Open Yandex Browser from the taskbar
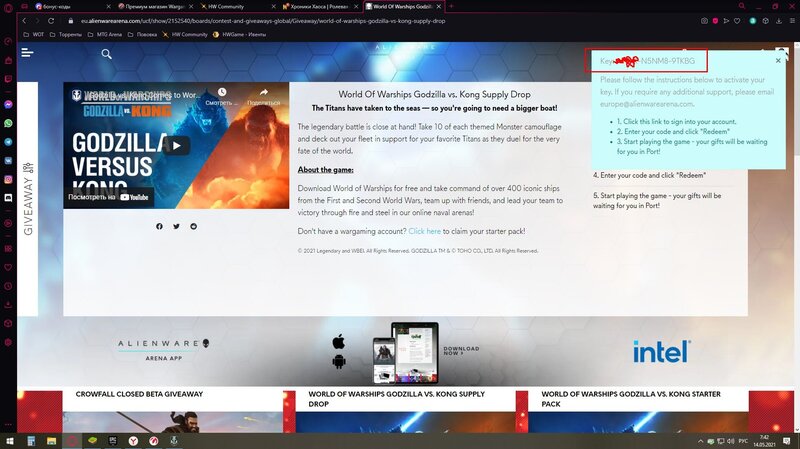 (133, 441)
